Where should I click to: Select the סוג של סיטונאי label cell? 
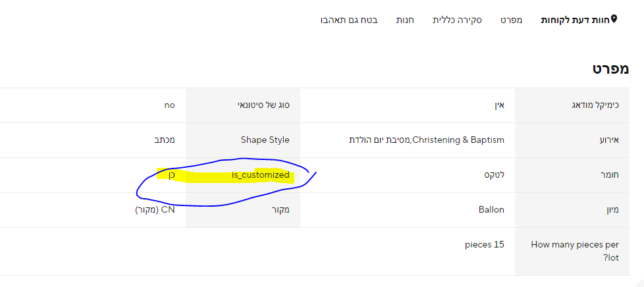point(263,105)
